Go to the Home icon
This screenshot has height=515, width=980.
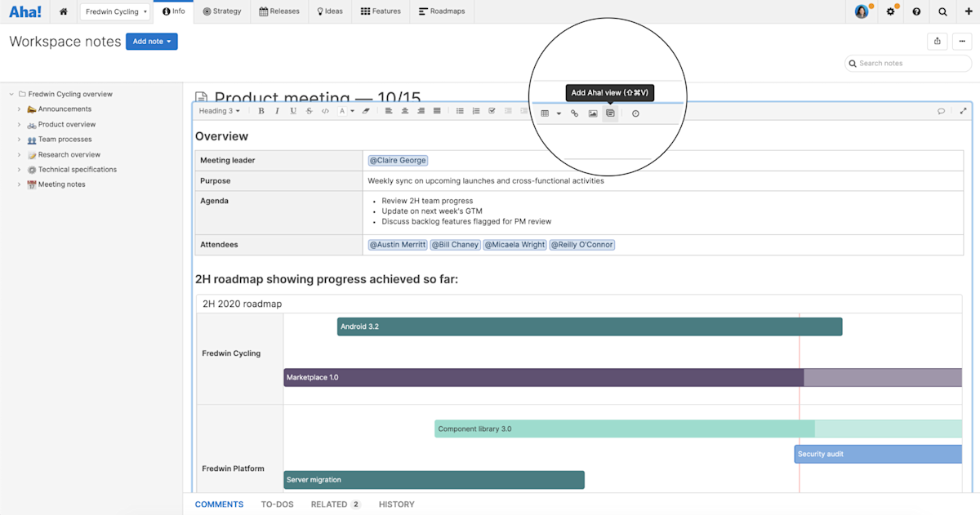point(63,11)
